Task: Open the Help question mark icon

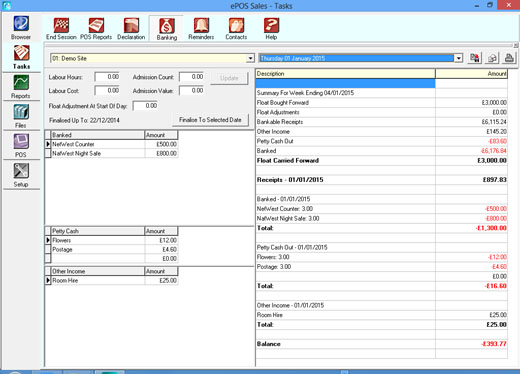Action: pyautogui.click(x=271, y=29)
